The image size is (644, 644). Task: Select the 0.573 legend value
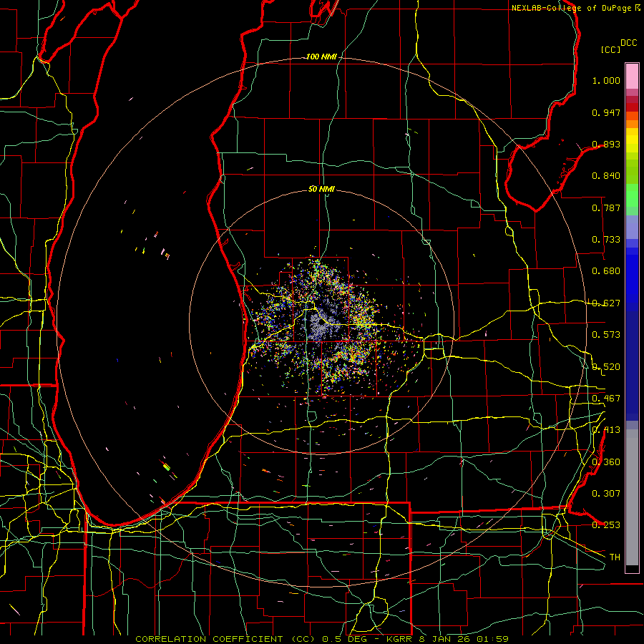coord(606,335)
